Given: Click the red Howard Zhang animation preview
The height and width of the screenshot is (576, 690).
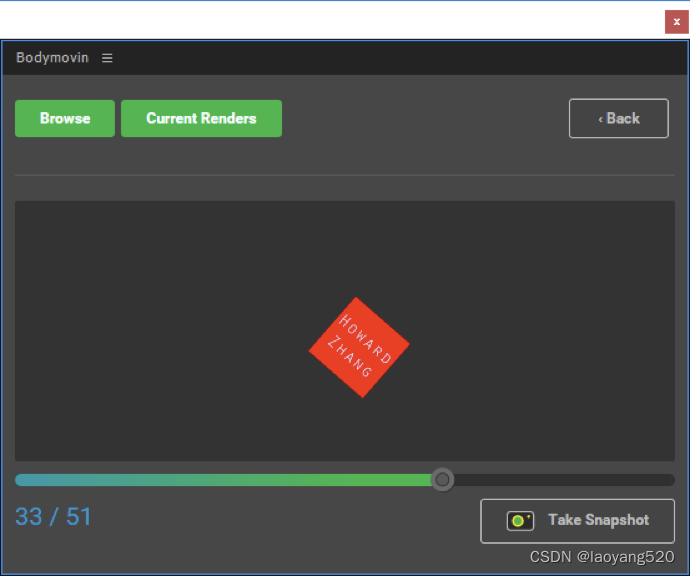Looking at the screenshot, I should pos(359,348).
